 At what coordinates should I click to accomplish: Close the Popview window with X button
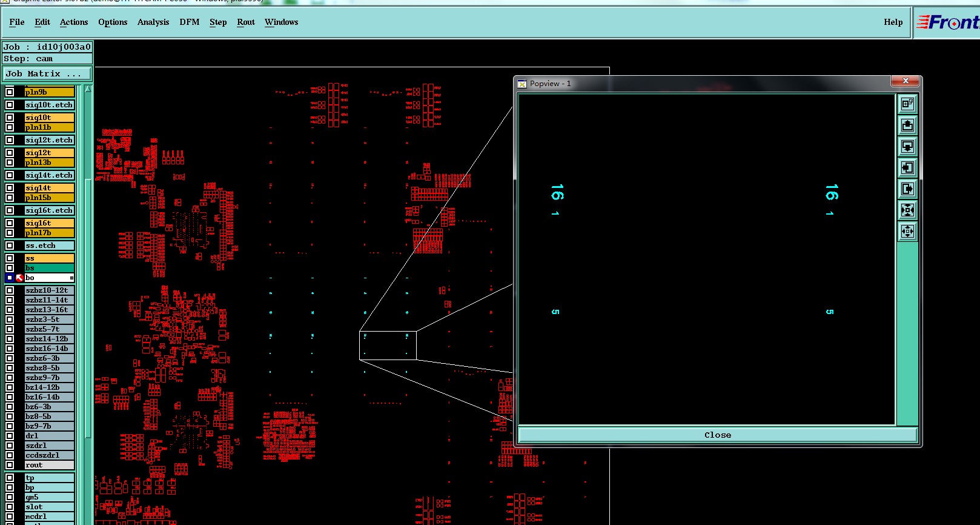[x=906, y=81]
